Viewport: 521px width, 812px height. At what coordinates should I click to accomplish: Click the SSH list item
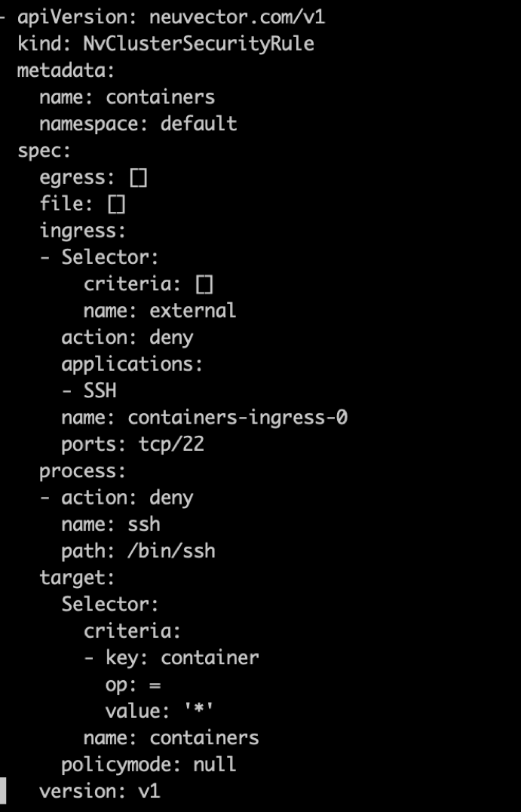(x=100, y=391)
